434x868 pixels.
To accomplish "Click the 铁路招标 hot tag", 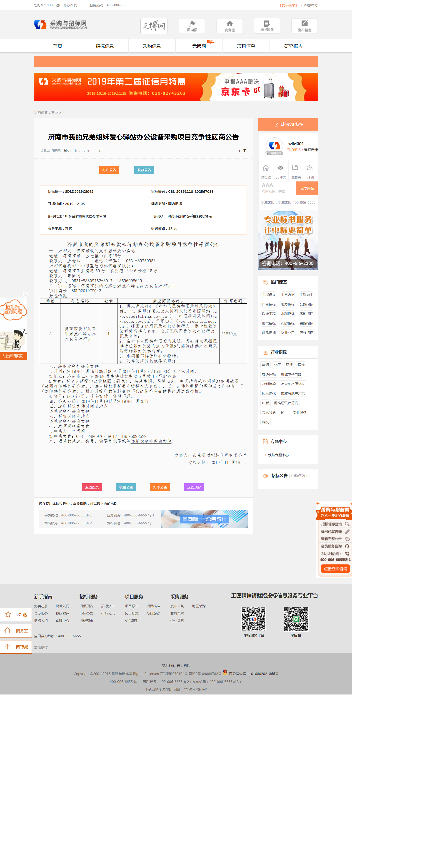I will pyautogui.click(x=306, y=323).
